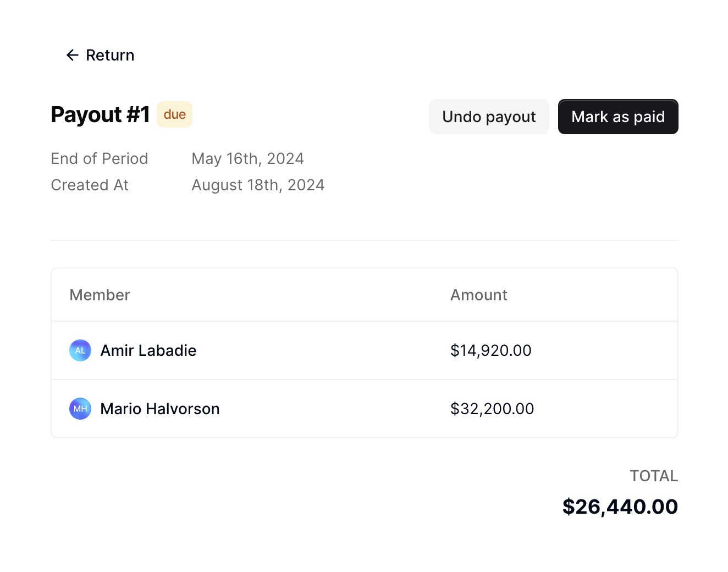The image size is (728, 572).
Task: Click the Return link
Action: pos(109,55)
